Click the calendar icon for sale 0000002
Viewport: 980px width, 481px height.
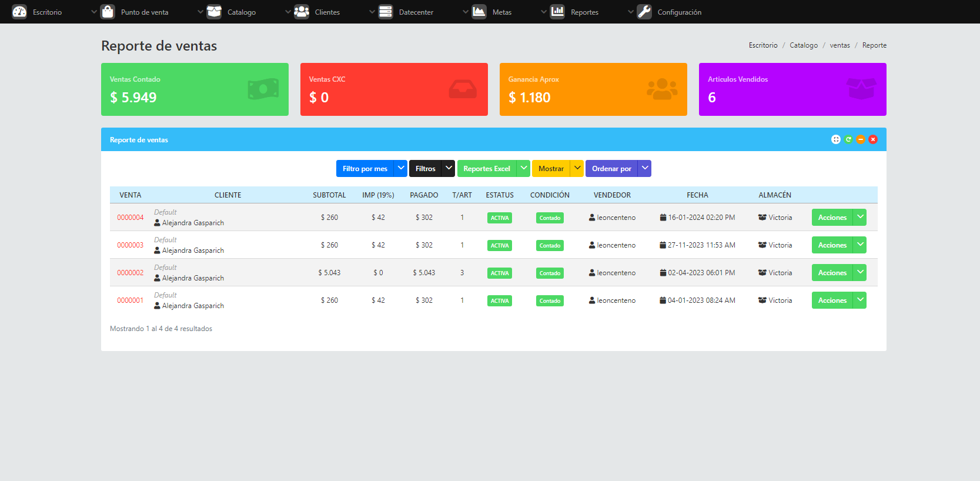(x=663, y=272)
